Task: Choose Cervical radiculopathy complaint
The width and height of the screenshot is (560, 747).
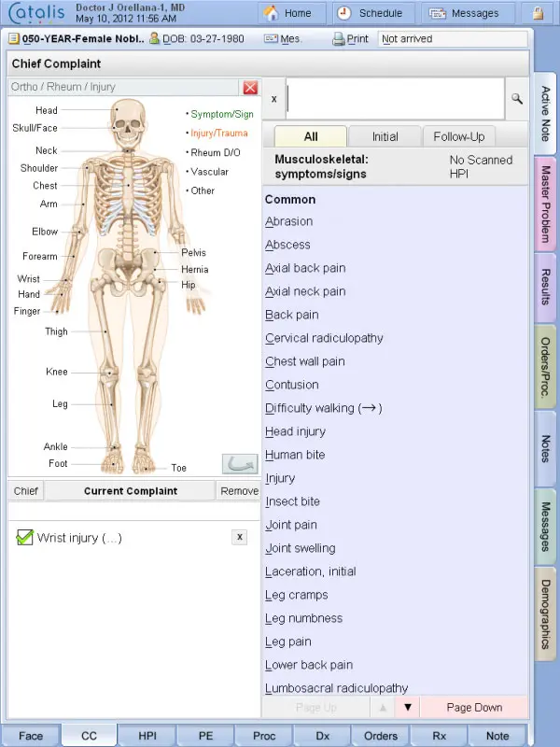Action: [x=324, y=338]
